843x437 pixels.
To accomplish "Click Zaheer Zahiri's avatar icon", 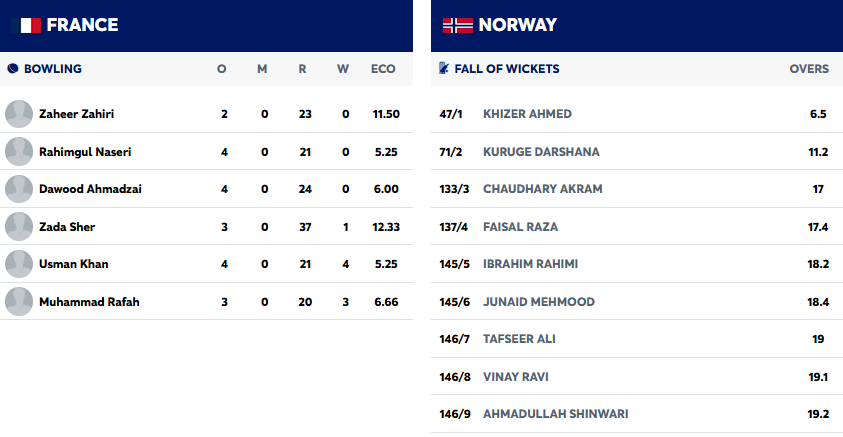I will point(19,114).
